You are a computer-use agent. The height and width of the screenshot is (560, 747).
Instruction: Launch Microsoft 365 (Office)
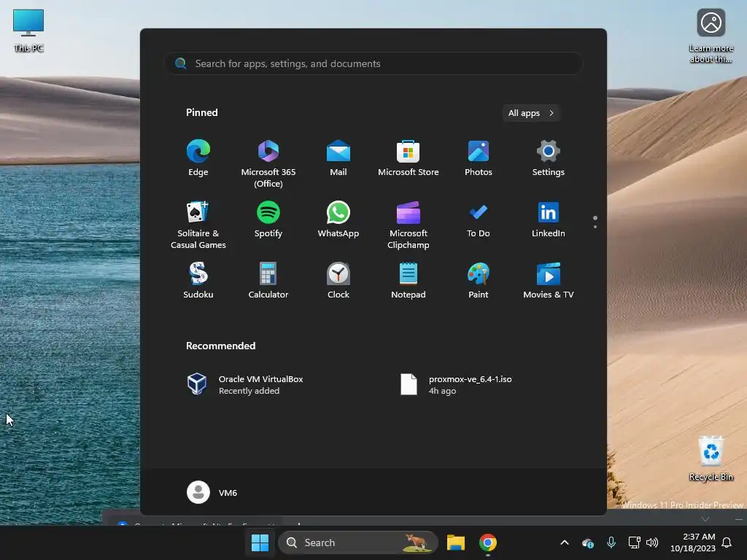[268, 163]
